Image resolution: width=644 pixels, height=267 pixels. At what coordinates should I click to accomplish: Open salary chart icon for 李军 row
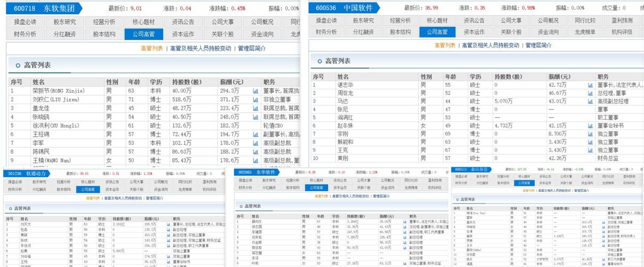pos(256,143)
